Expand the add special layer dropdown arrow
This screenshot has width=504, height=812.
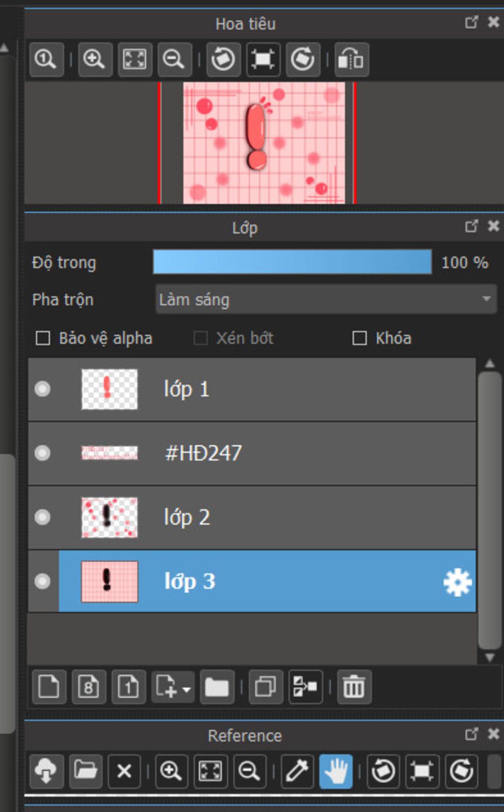tap(187, 690)
